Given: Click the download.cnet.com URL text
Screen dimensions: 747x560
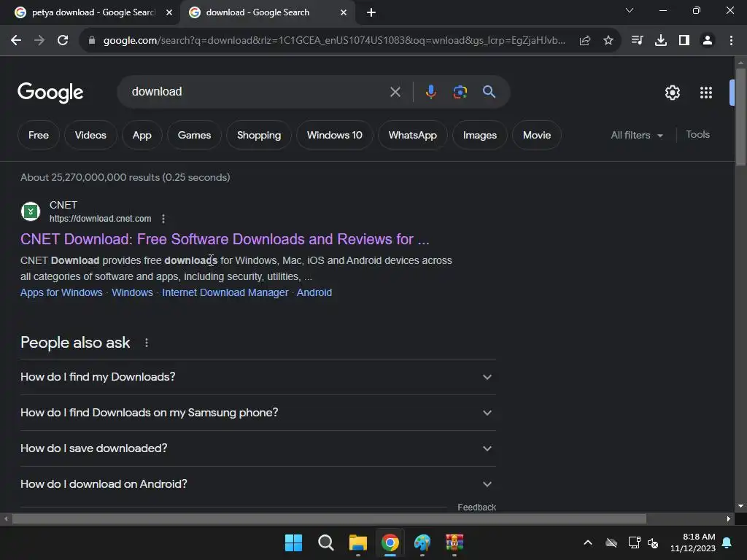Looking at the screenshot, I should [101, 219].
